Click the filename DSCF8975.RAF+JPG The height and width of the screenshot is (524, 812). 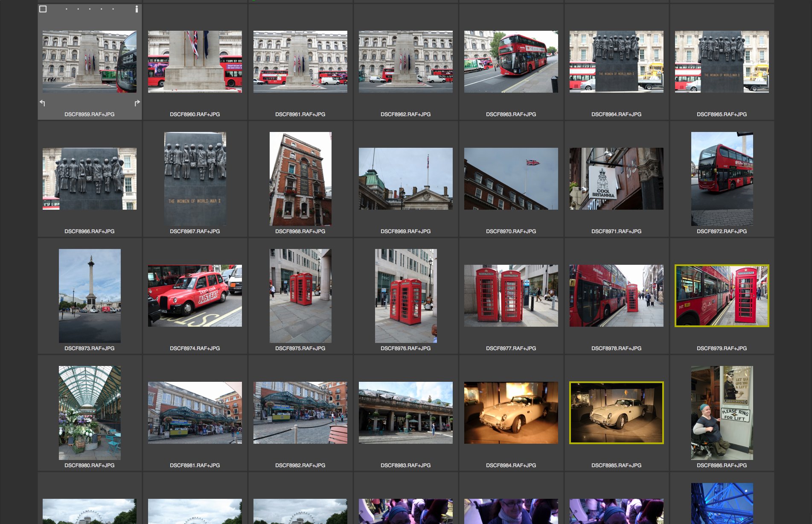tap(300, 348)
